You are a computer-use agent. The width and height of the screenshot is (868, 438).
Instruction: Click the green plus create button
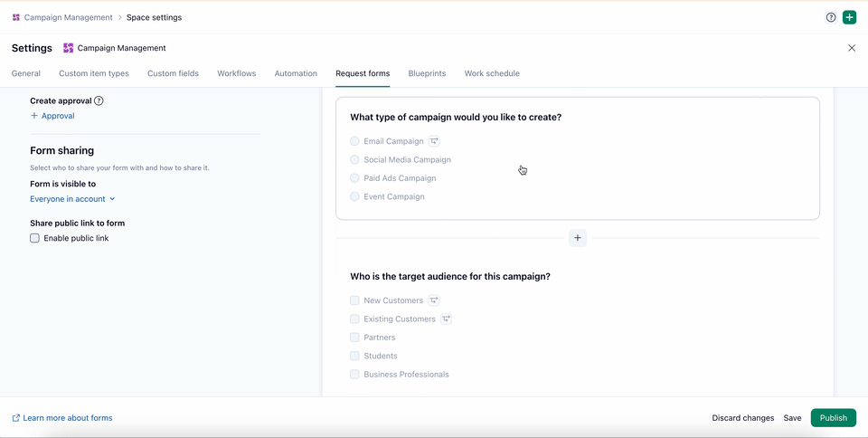pos(849,17)
